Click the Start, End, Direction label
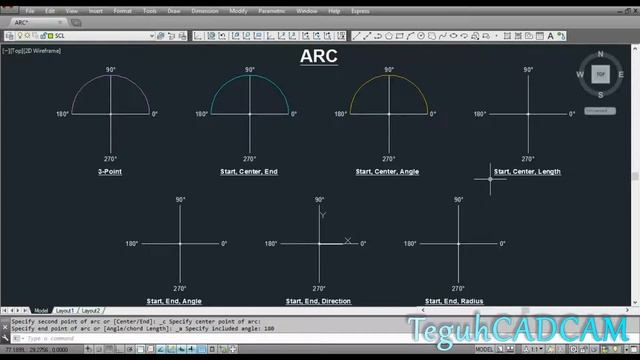 [x=318, y=301]
